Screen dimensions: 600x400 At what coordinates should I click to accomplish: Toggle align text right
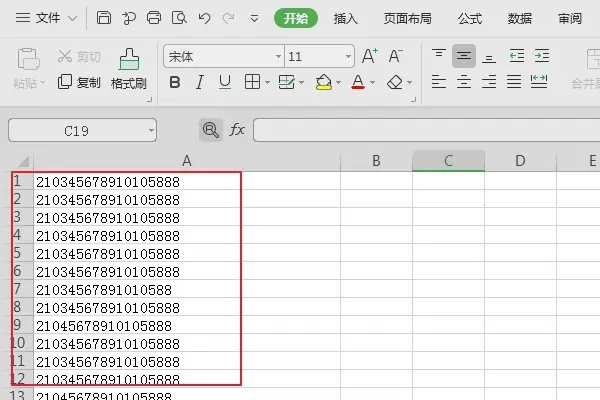pyautogui.click(x=489, y=82)
